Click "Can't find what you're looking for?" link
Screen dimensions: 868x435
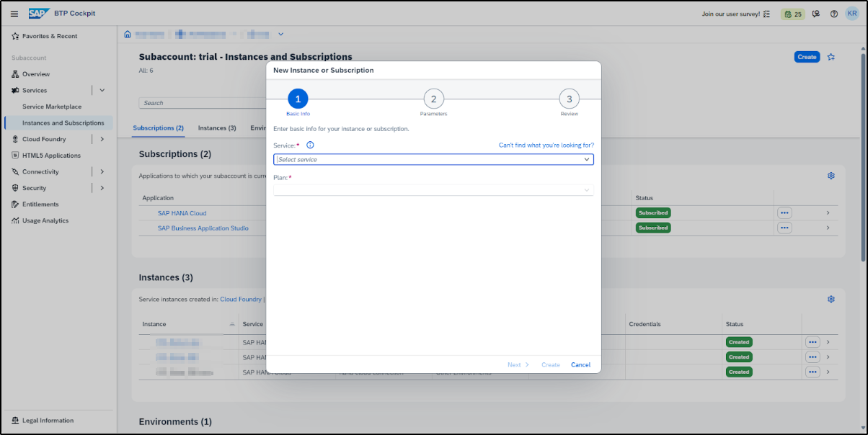tap(546, 145)
